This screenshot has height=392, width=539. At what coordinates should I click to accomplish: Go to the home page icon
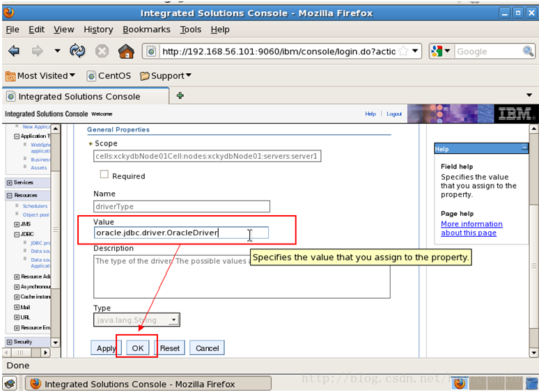click(x=126, y=52)
